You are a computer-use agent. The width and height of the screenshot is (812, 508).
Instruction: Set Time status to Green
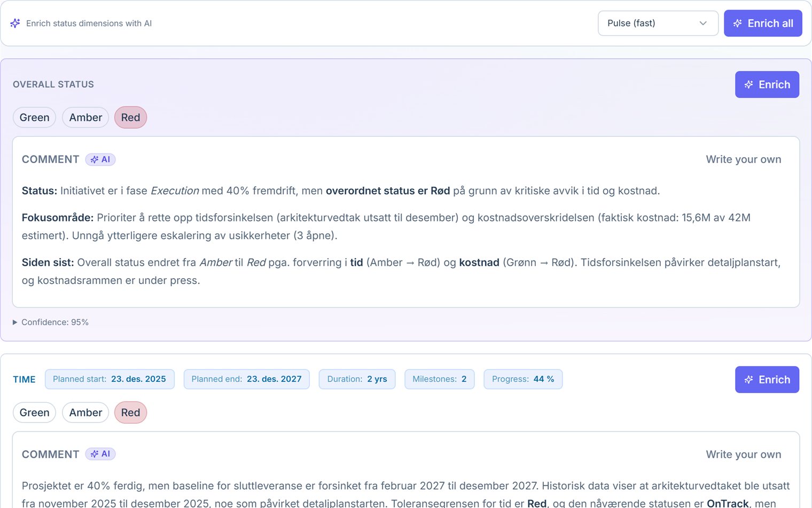34,413
